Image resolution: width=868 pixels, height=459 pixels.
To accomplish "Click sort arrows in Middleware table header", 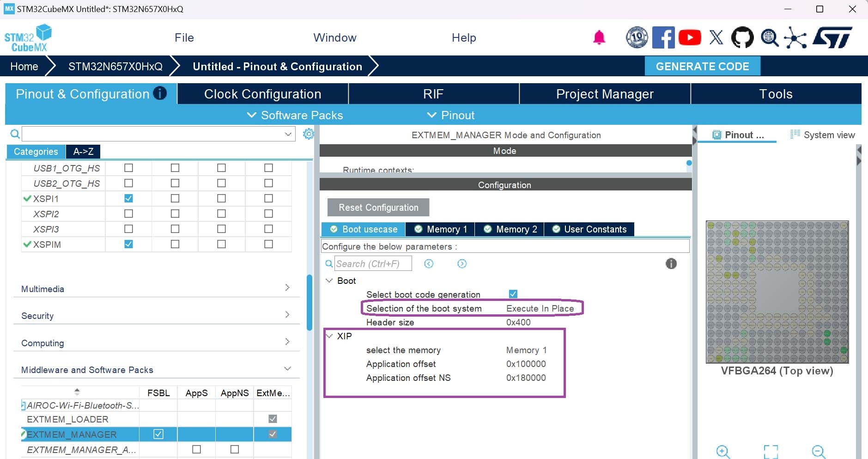I will (x=77, y=392).
